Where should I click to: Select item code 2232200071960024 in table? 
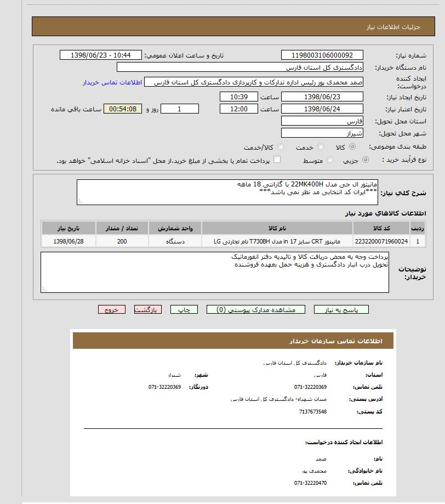381,241
